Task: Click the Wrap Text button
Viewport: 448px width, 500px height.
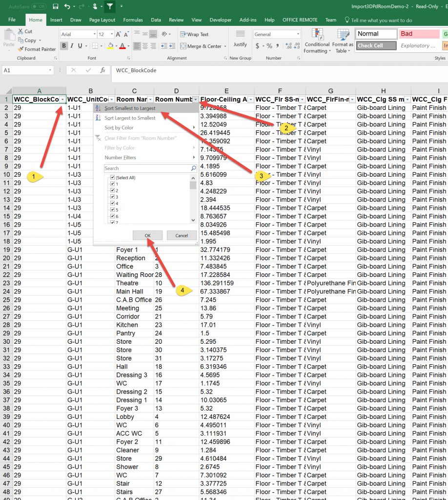Action: coord(194,35)
